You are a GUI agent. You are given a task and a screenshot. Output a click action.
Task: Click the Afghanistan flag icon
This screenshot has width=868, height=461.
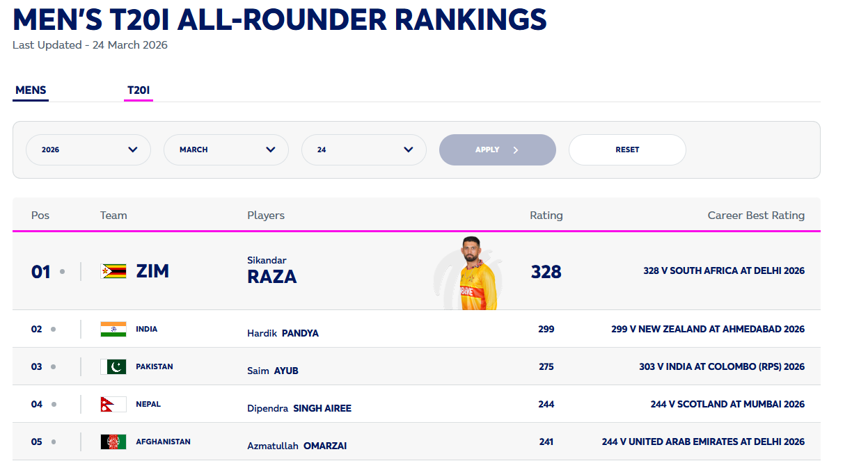[113, 442]
